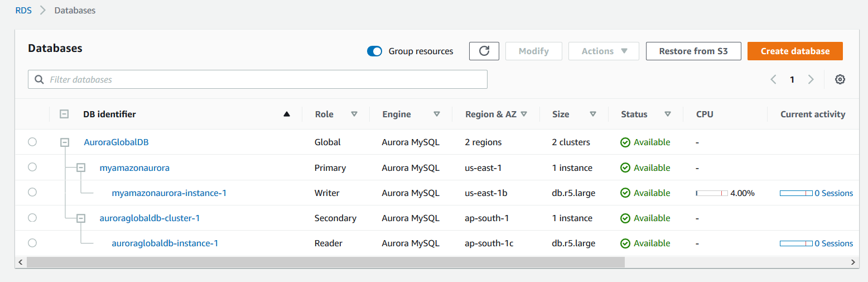Sort by Role column filter arrow
Viewport: 868px width, 282px height.
click(x=354, y=114)
